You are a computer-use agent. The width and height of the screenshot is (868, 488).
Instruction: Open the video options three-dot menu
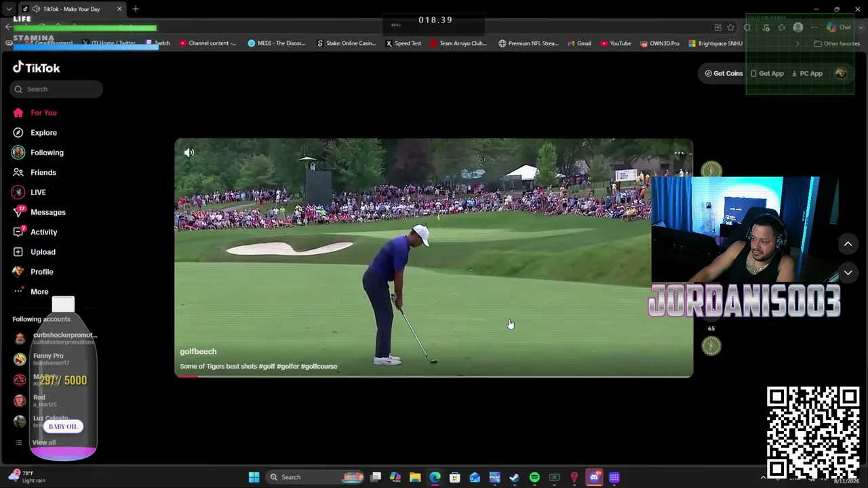coord(679,153)
